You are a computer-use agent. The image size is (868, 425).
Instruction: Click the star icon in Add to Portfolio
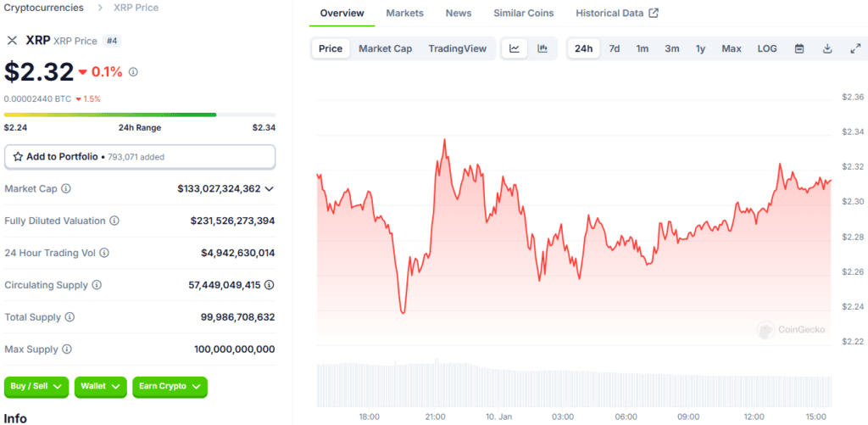[x=18, y=157]
